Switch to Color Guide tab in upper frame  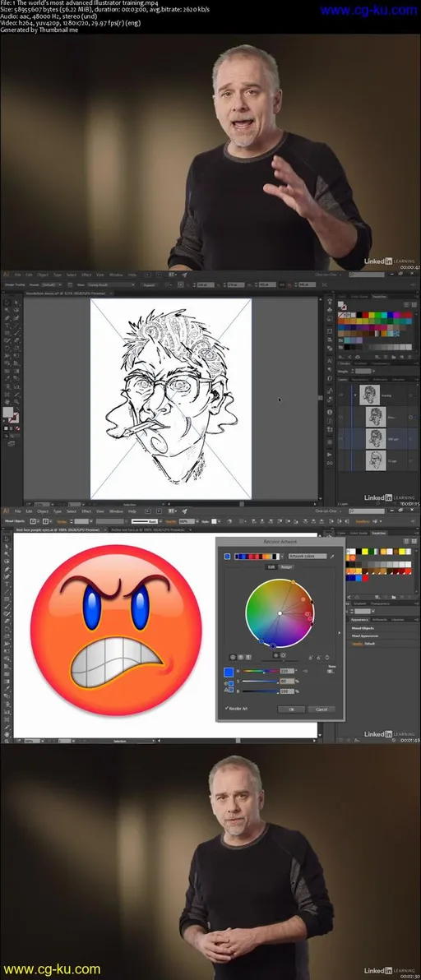coord(359,296)
